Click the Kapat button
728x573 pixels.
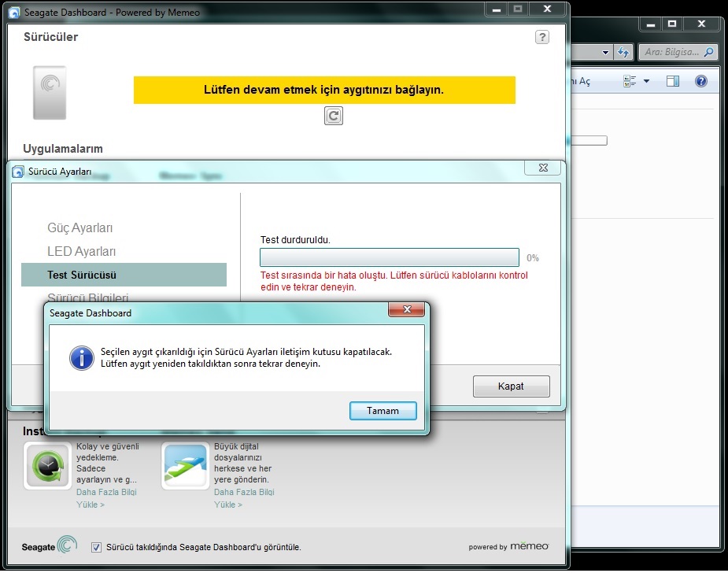[511, 386]
